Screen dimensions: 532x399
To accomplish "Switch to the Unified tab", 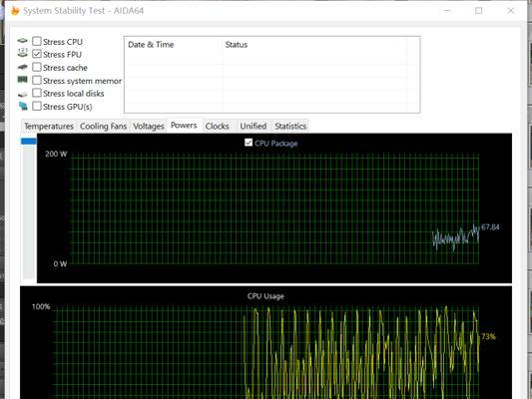I will (x=254, y=126).
